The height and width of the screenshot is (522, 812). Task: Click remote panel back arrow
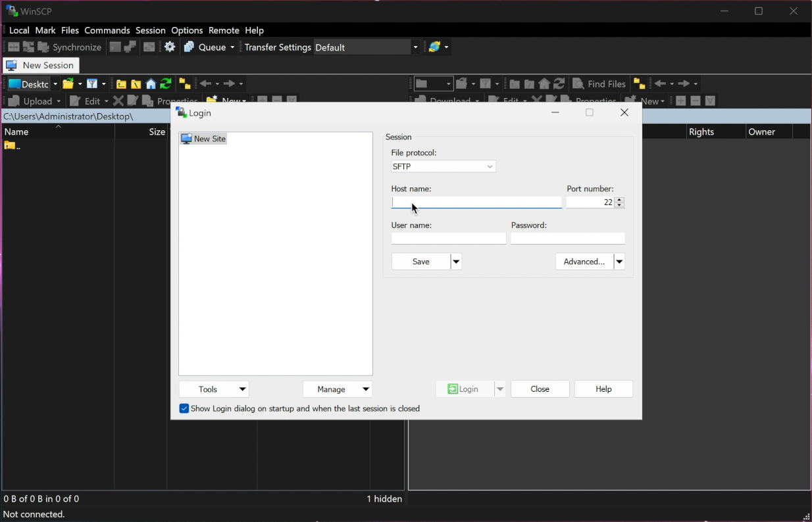tap(660, 83)
